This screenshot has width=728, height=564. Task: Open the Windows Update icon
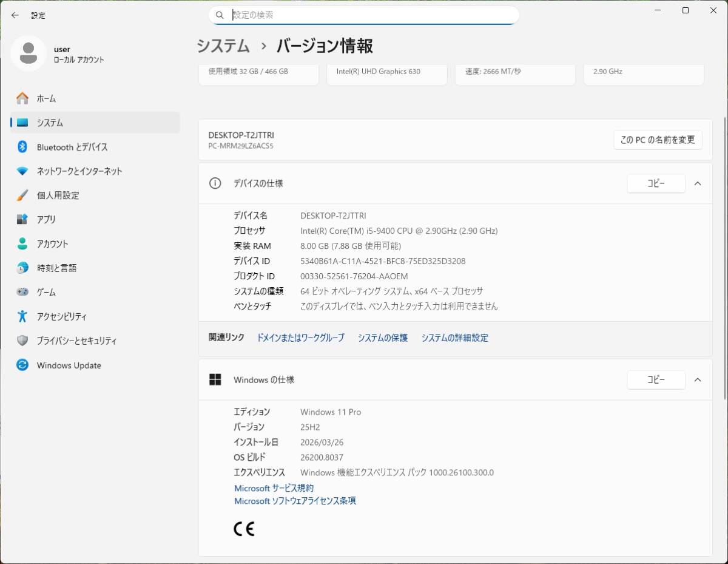[x=22, y=365]
